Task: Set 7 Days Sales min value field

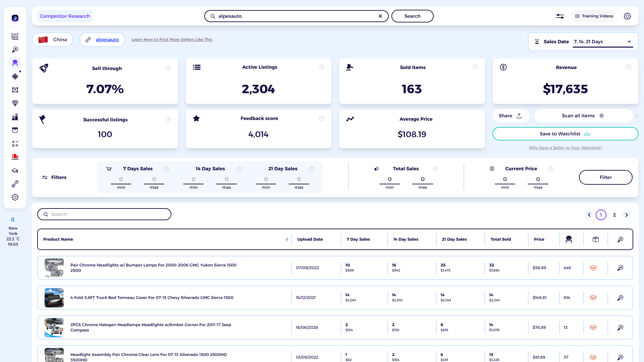Action: [121, 180]
